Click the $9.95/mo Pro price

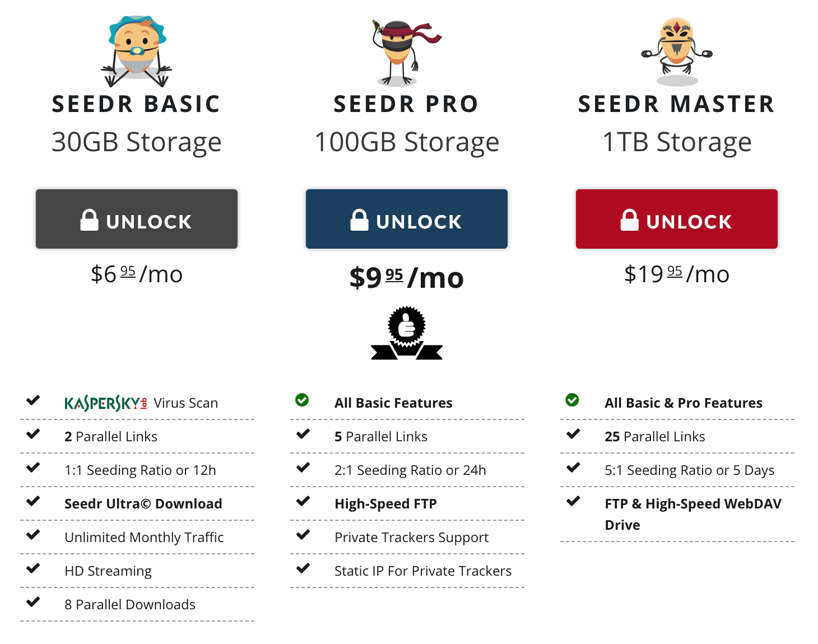click(406, 278)
